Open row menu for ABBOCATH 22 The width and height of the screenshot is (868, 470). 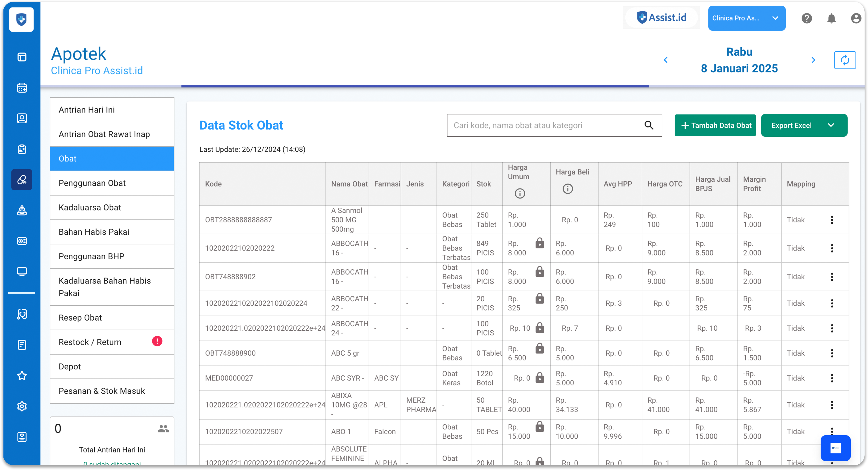click(832, 303)
